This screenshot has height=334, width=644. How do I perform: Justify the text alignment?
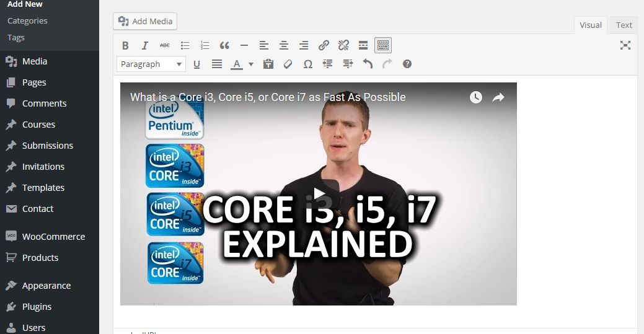217,64
